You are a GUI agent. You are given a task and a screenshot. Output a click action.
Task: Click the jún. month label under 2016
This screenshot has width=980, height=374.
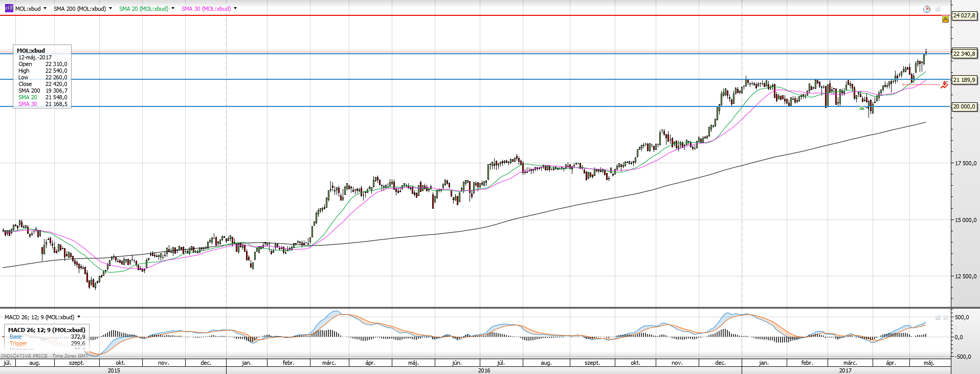point(457,363)
